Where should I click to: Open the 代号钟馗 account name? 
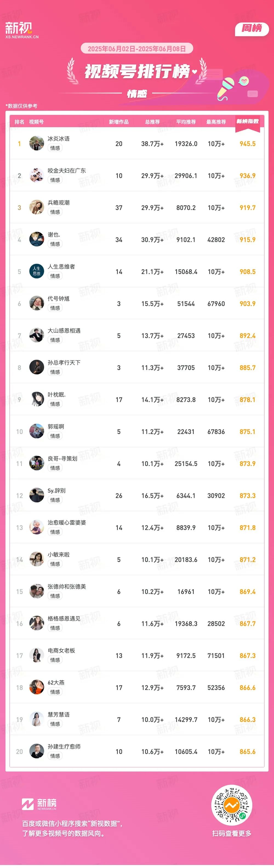[x=58, y=299]
